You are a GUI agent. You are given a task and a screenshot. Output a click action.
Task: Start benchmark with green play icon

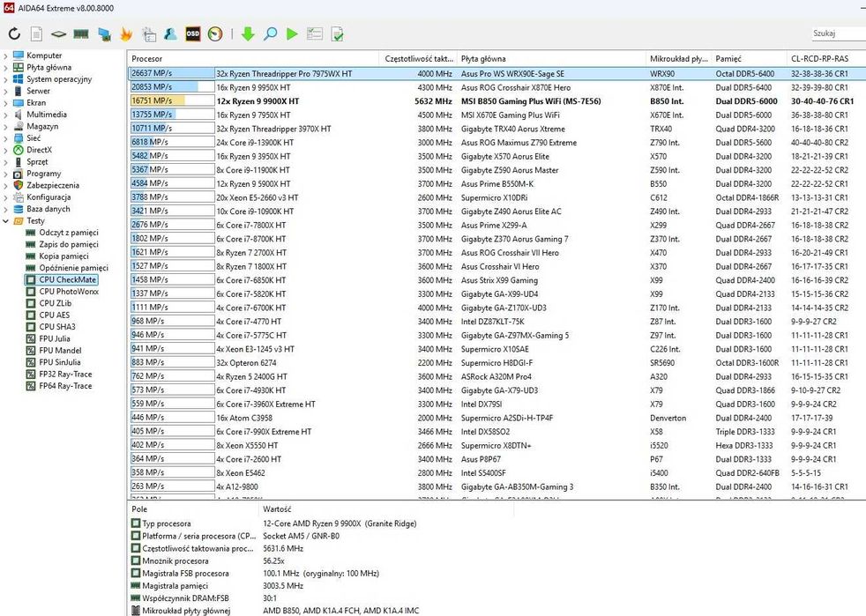click(x=292, y=34)
